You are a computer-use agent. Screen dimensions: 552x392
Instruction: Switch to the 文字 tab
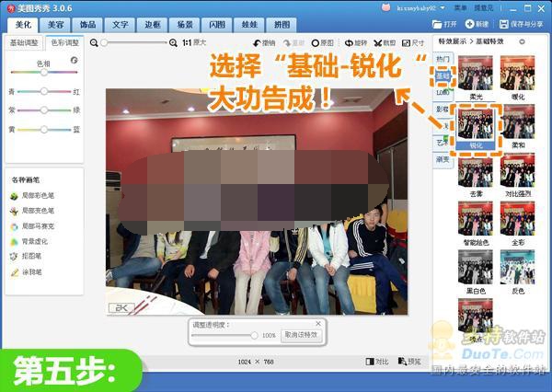pos(120,25)
